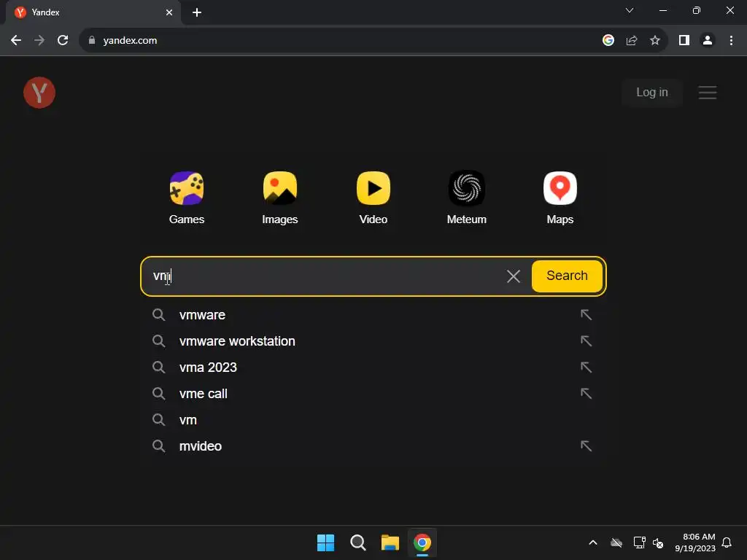
Task: Close the Yandex tab
Action: (169, 12)
